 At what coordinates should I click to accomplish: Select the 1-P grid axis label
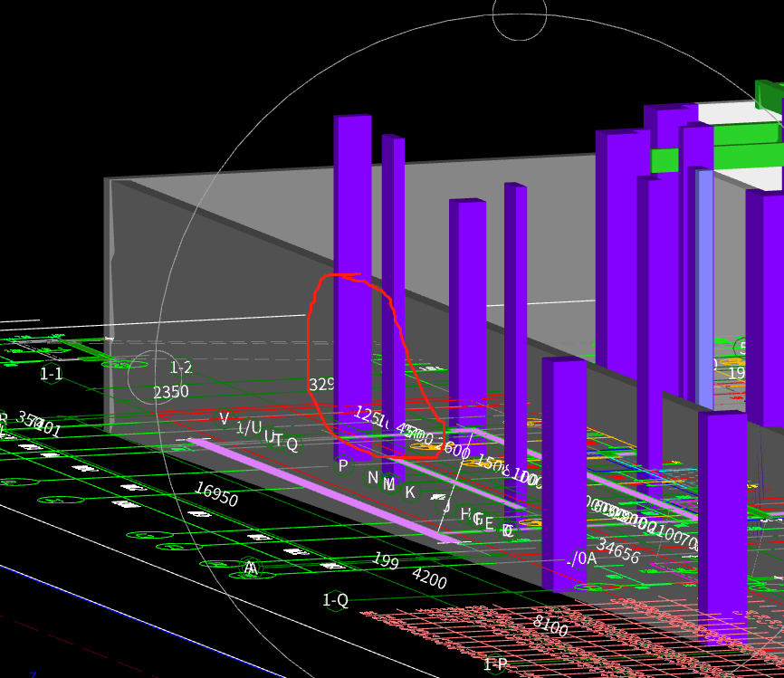point(495,664)
